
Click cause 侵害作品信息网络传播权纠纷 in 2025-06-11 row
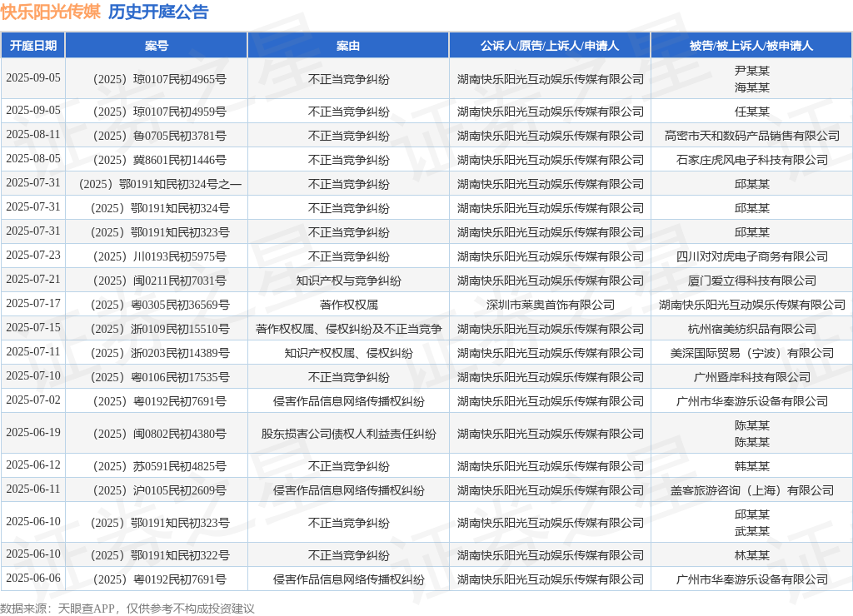(348, 490)
